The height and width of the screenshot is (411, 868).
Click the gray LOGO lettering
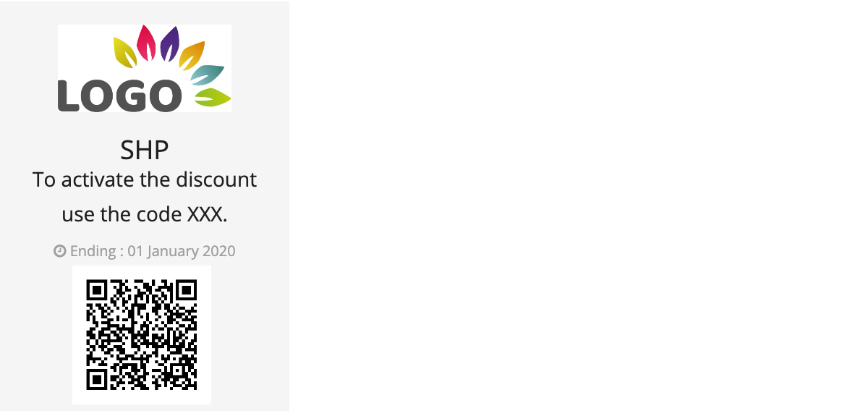coord(119,96)
